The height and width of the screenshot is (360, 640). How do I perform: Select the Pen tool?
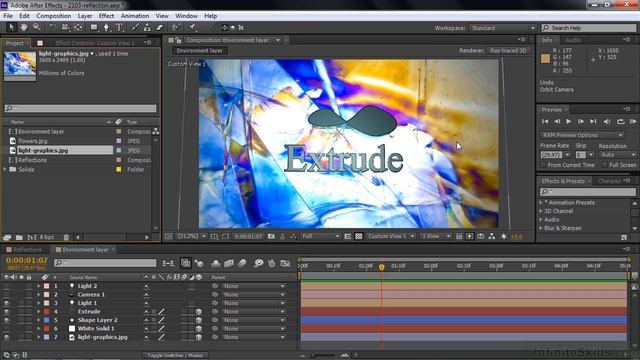(x=106, y=27)
